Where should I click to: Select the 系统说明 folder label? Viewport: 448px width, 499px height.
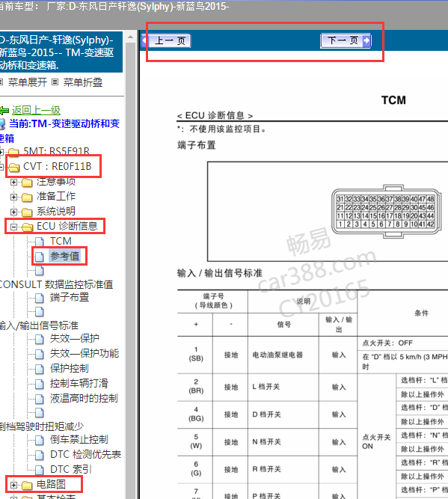coord(56,211)
